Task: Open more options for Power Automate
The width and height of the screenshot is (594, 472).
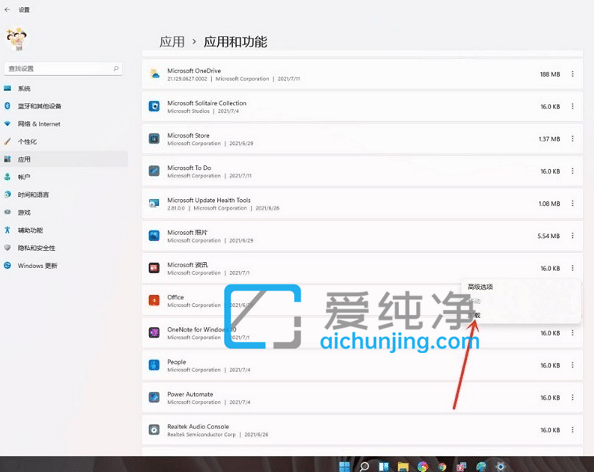Action: click(x=572, y=398)
